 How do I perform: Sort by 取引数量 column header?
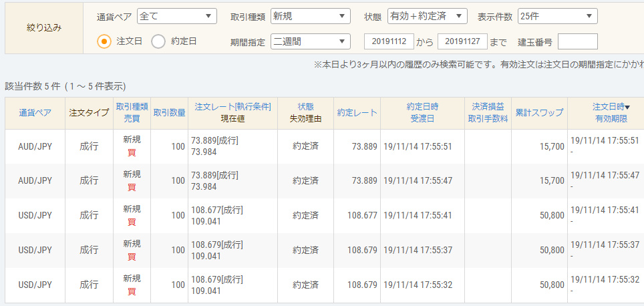(x=169, y=113)
